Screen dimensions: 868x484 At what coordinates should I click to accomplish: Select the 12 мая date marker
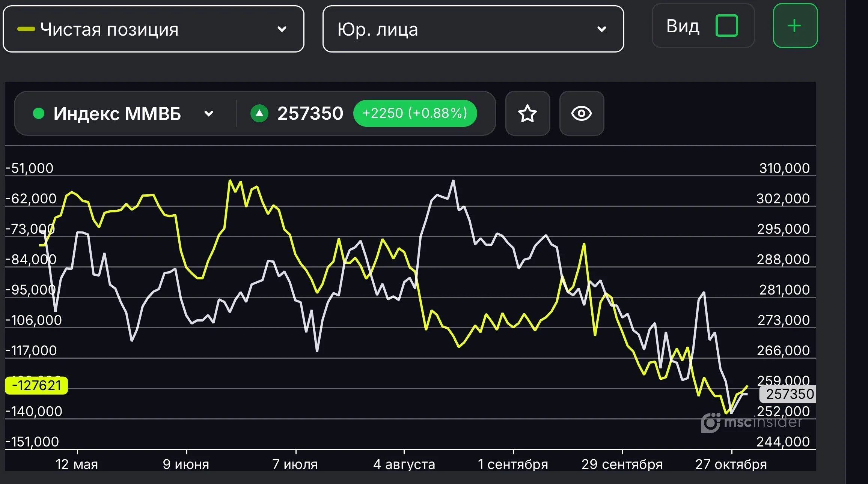click(77, 464)
